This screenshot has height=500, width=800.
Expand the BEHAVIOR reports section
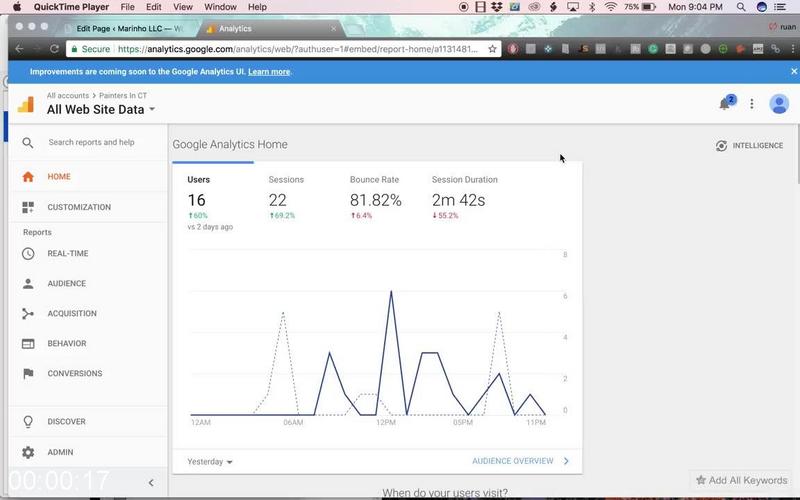click(x=88, y=344)
